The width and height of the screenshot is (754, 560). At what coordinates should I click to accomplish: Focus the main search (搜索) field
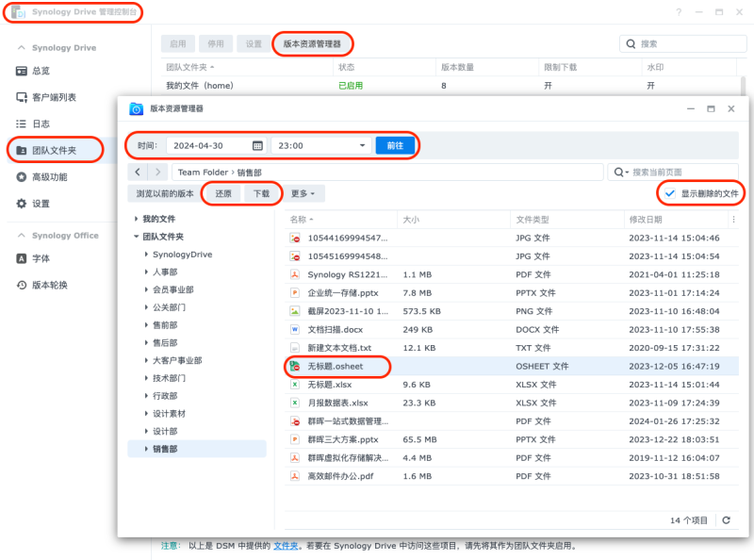click(x=682, y=43)
